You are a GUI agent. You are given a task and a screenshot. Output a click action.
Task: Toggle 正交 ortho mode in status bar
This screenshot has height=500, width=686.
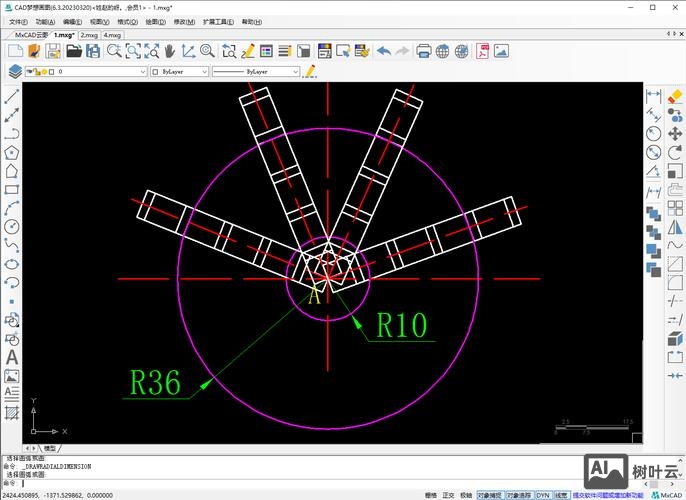[448, 494]
